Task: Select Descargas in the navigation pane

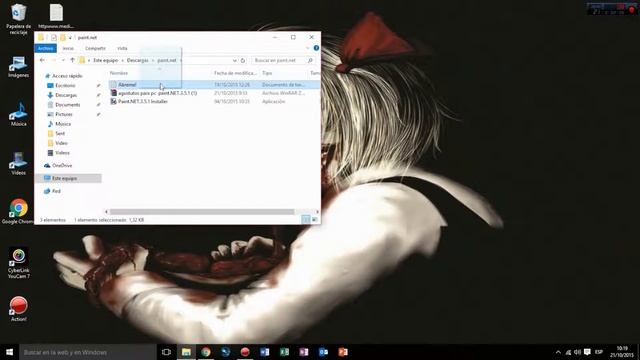Action: click(x=66, y=95)
